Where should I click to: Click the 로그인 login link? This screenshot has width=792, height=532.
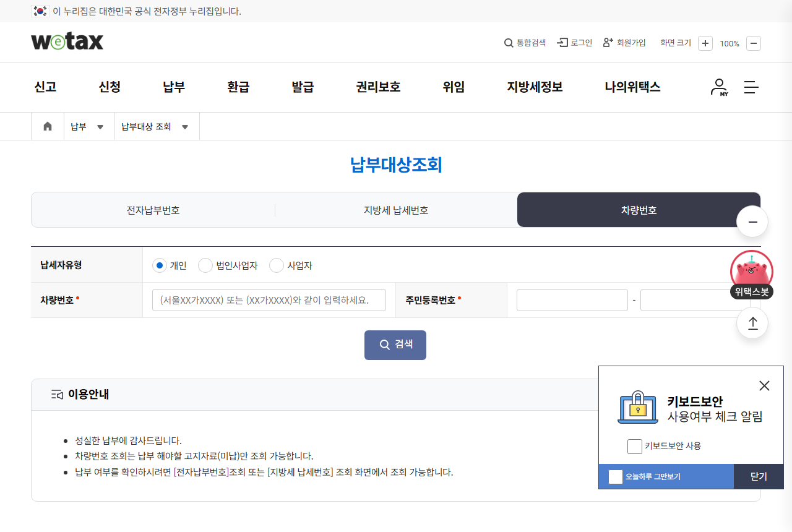click(x=575, y=43)
